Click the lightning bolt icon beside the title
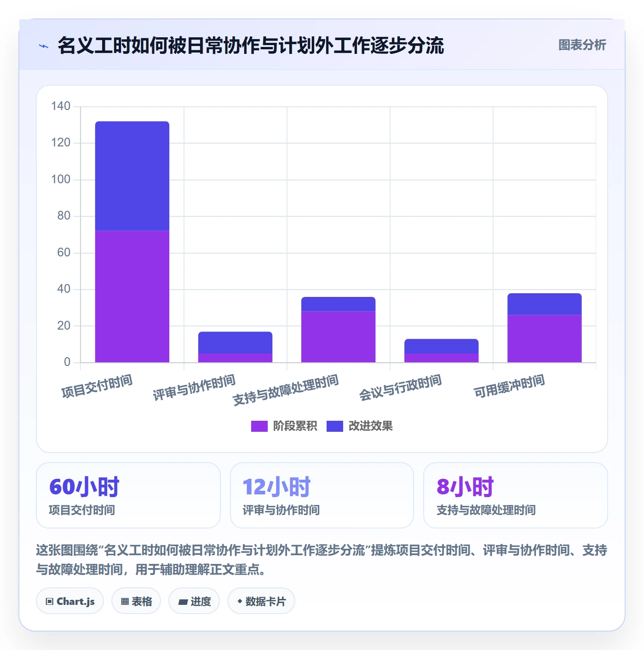Viewport: 644px width, 650px height. (x=44, y=46)
